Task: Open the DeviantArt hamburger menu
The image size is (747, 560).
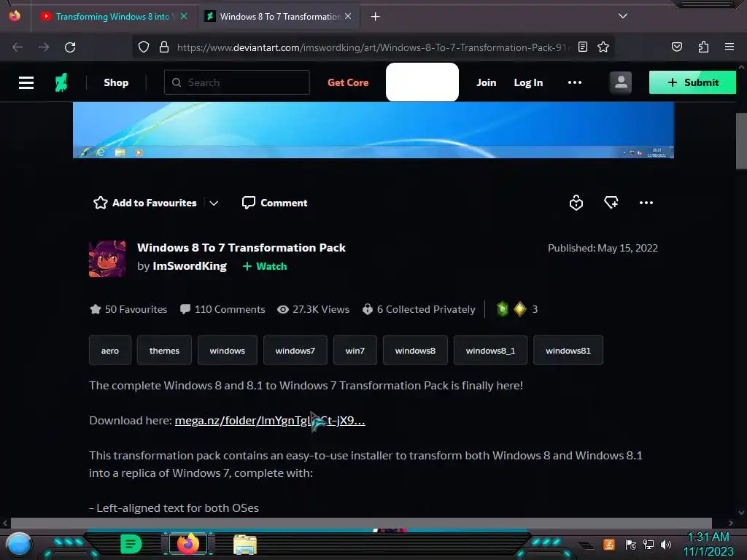Action: [26, 82]
